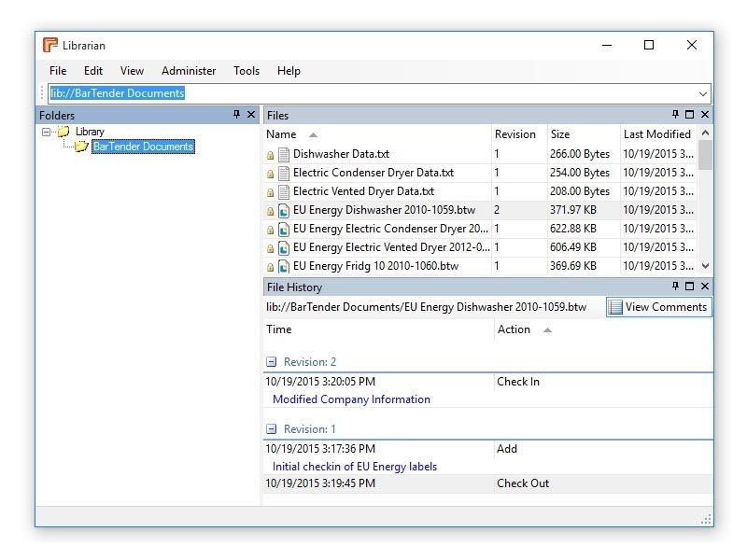
Task: Maximize the File History panel
Action: (689, 286)
